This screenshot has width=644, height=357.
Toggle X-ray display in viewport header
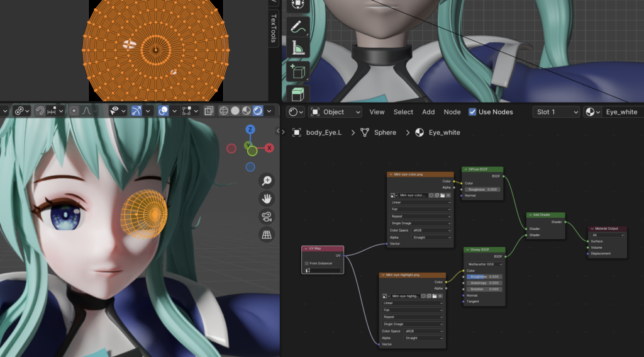point(209,111)
